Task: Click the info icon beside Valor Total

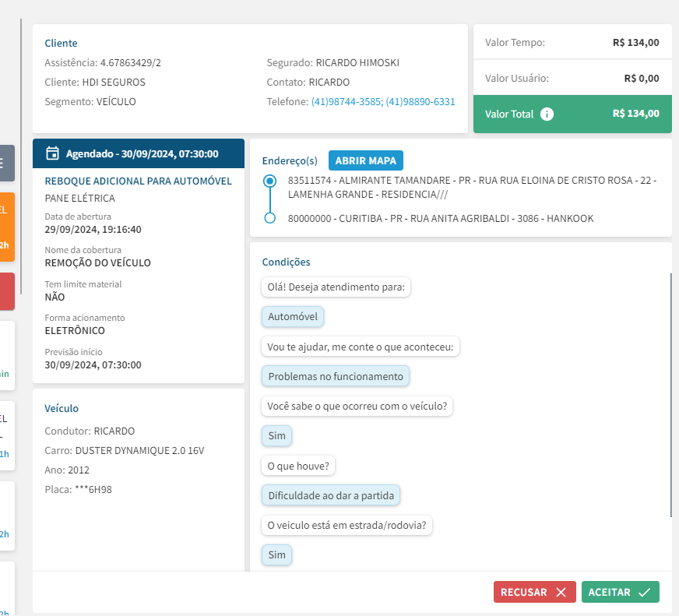Action: tap(547, 114)
